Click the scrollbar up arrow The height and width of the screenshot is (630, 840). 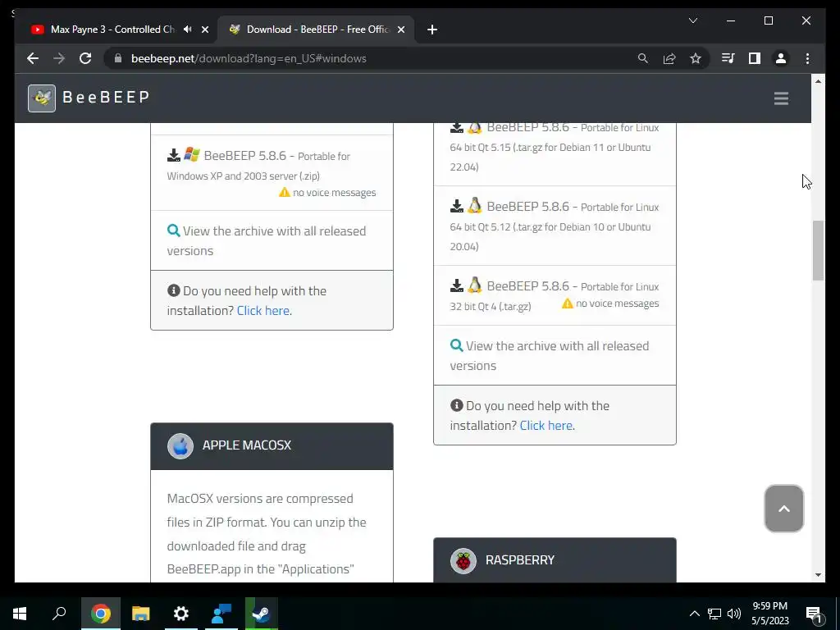tap(818, 81)
